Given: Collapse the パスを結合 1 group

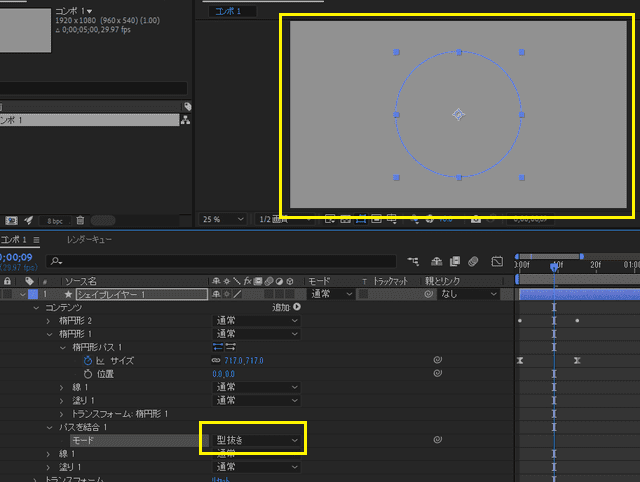Looking at the screenshot, I should [49, 428].
